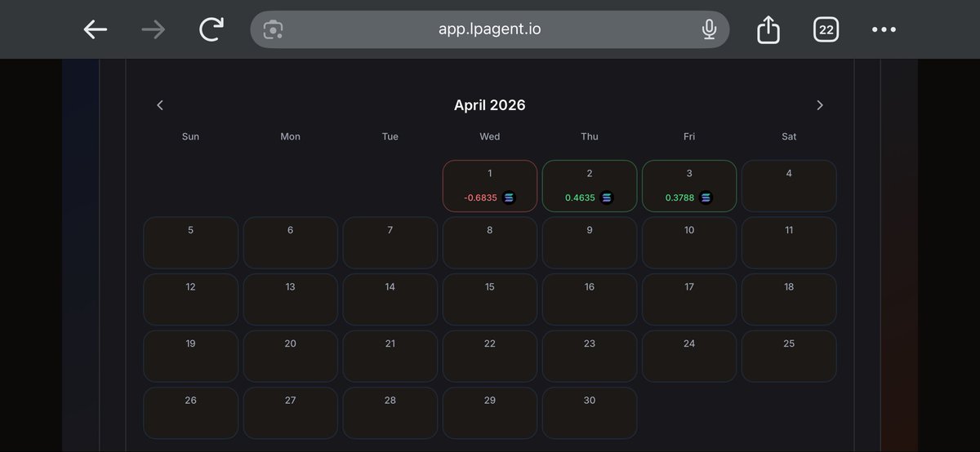The image size is (980, 452).
Task: Open April 1 cell showing -0.6835
Action: pyautogui.click(x=490, y=186)
